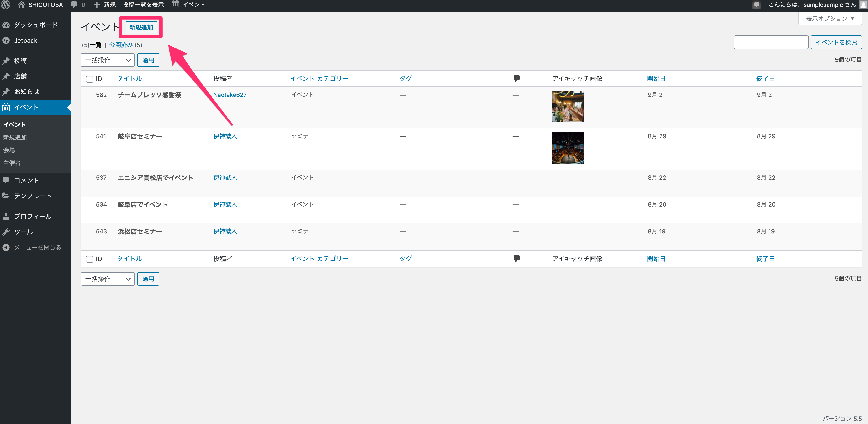Open event 岐阜店でイベント

(x=143, y=204)
